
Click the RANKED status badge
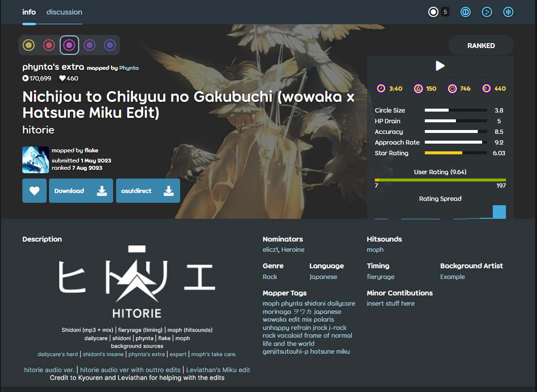(x=481, y=46)
